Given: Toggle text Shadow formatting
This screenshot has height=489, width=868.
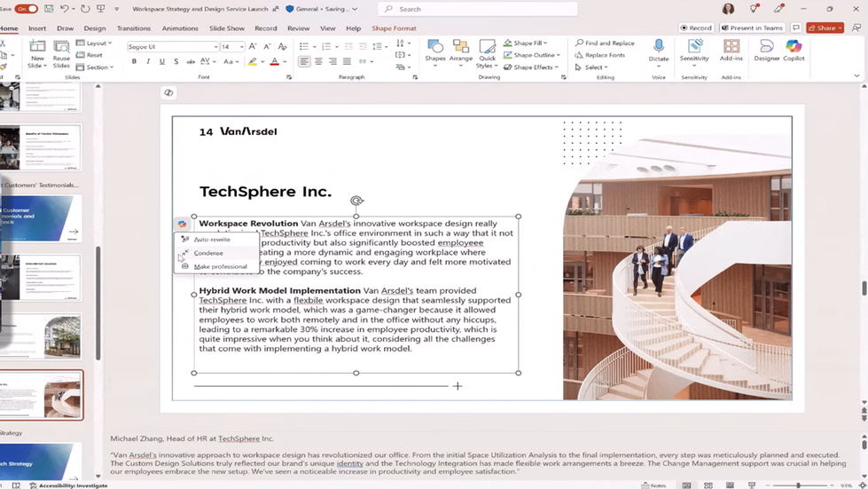Looking at the screenshot, I should coord(176,61).
